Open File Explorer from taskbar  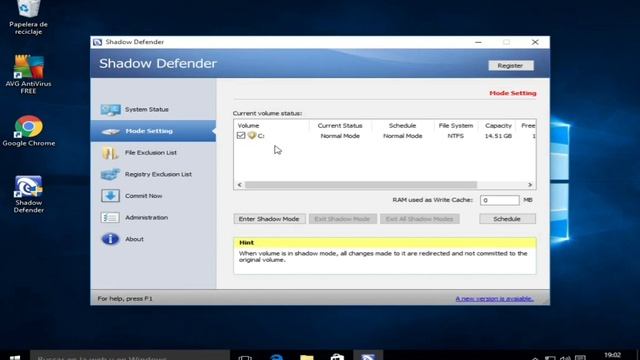(x=307, y=357)
